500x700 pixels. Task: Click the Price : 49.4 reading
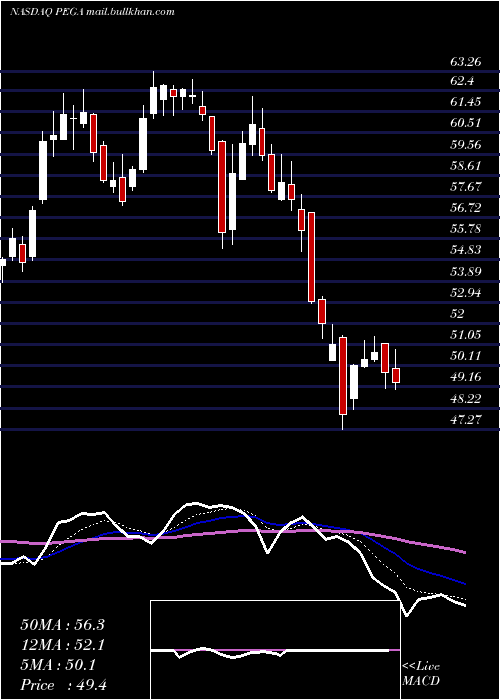click(63, 685)
